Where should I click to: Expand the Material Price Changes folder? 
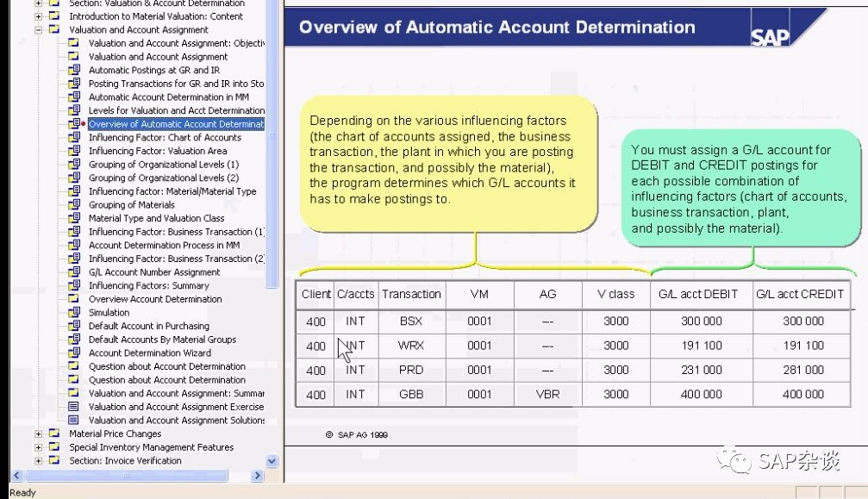38,434
